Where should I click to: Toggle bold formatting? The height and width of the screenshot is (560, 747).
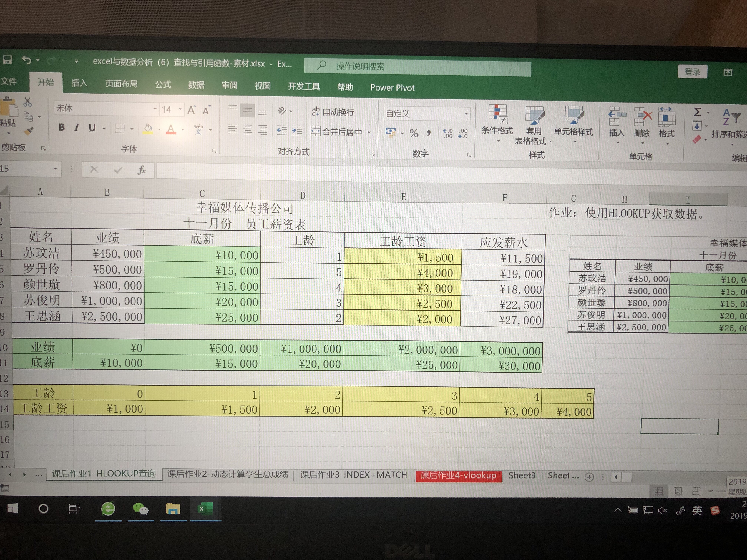coord(62,127)
